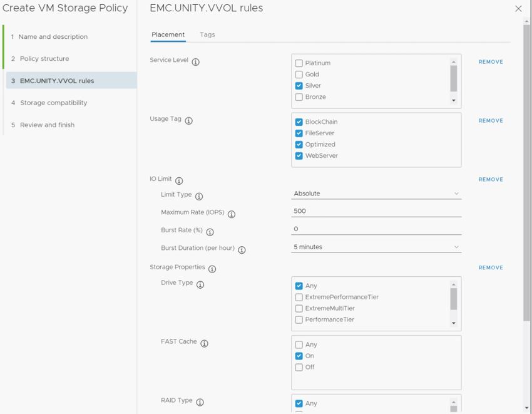Click the RAID Type info icon

(x=200, y=402)
